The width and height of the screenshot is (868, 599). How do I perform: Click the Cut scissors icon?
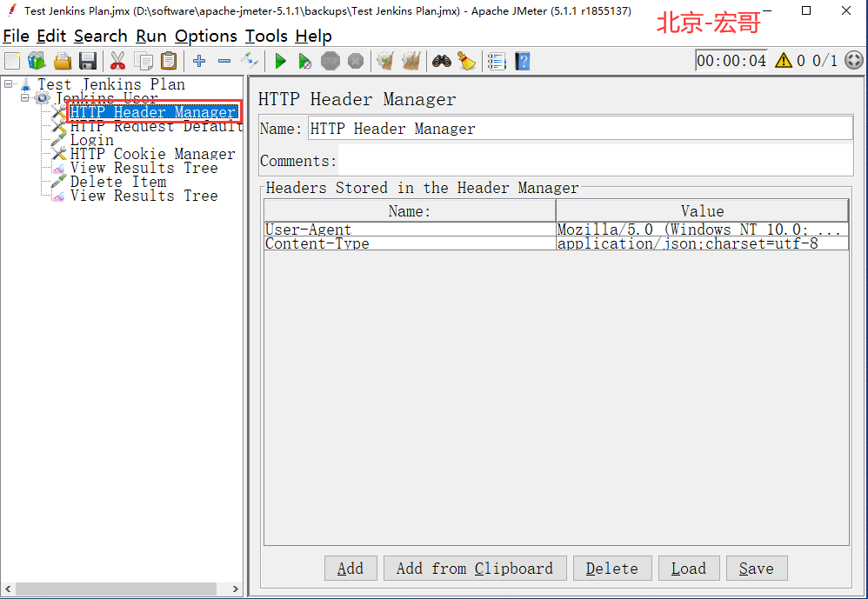point(118,61)
